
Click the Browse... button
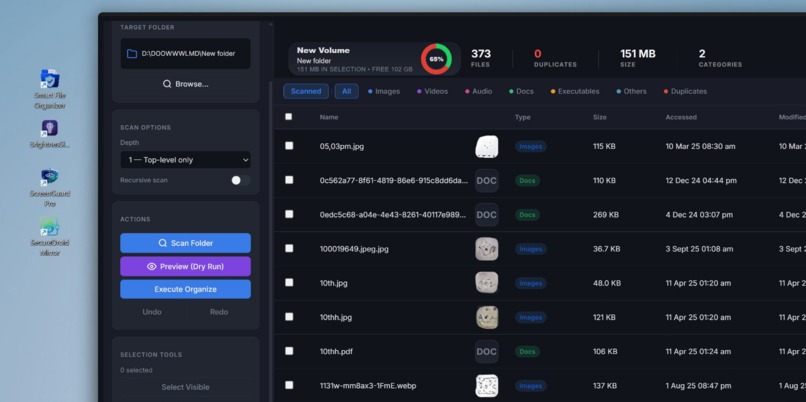pyautogui.click(x=186, y=84)
